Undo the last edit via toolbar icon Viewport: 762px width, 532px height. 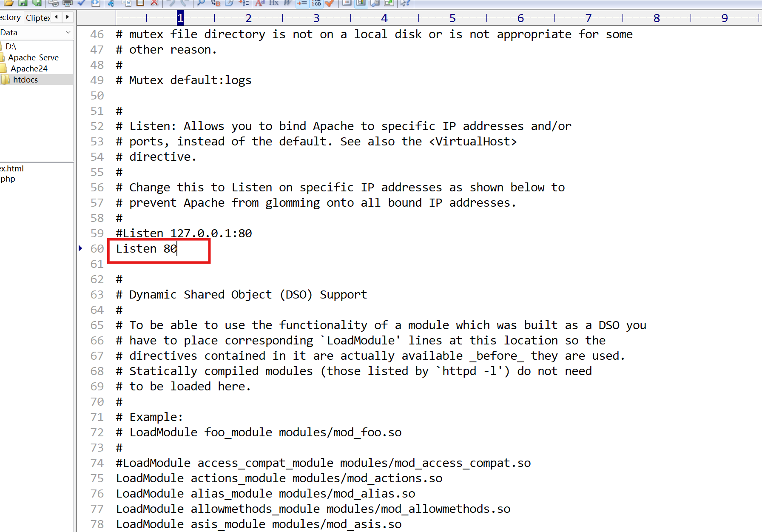pyautogui.click(x=172, y=3)
